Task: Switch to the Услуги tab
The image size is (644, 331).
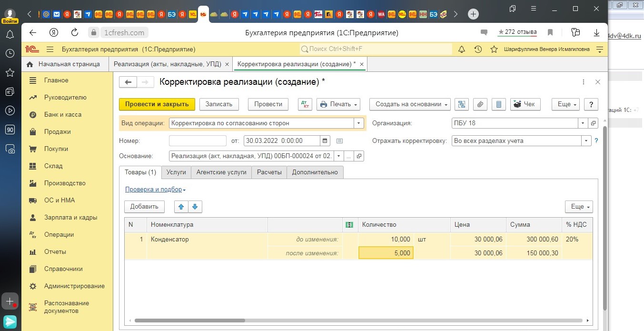Action: (x=176, y=172)
